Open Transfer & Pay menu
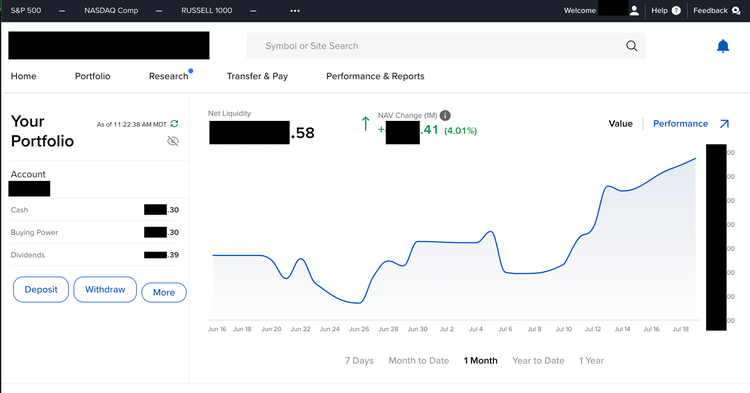 click(x=257, y=76)
